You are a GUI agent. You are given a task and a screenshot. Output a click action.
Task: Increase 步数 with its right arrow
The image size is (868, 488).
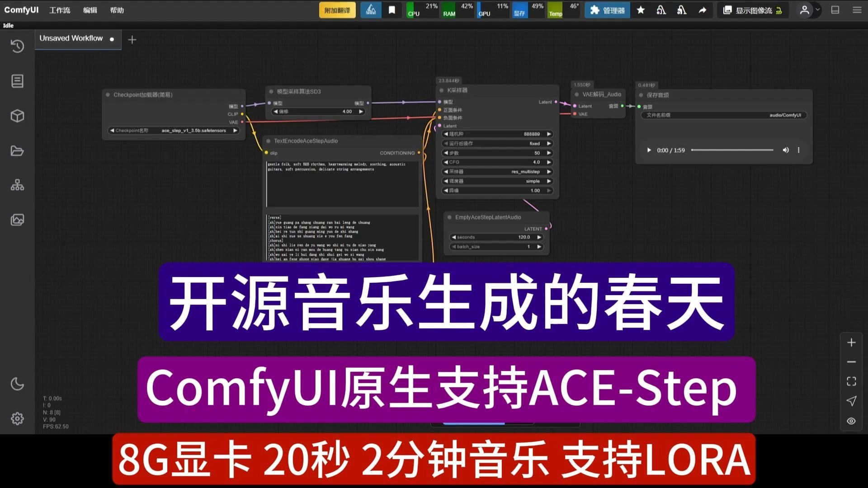pyautogui.click(x=549, y=153)
